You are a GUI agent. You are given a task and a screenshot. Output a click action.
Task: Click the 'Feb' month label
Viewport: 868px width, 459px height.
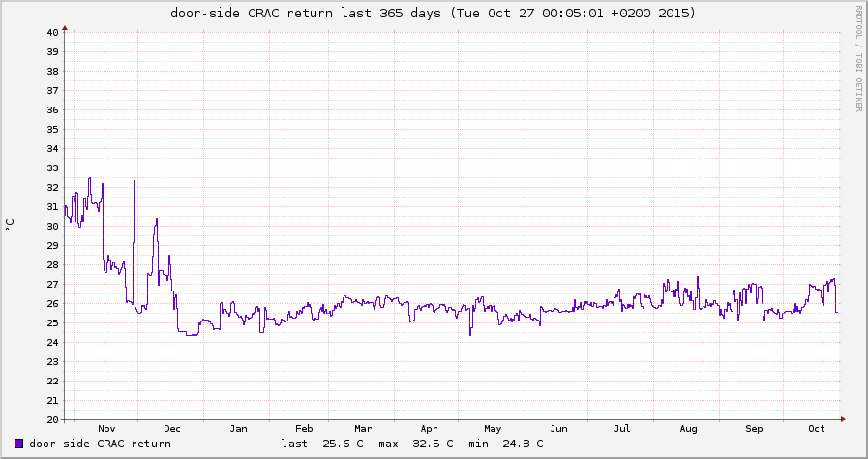tap(304, 429)
